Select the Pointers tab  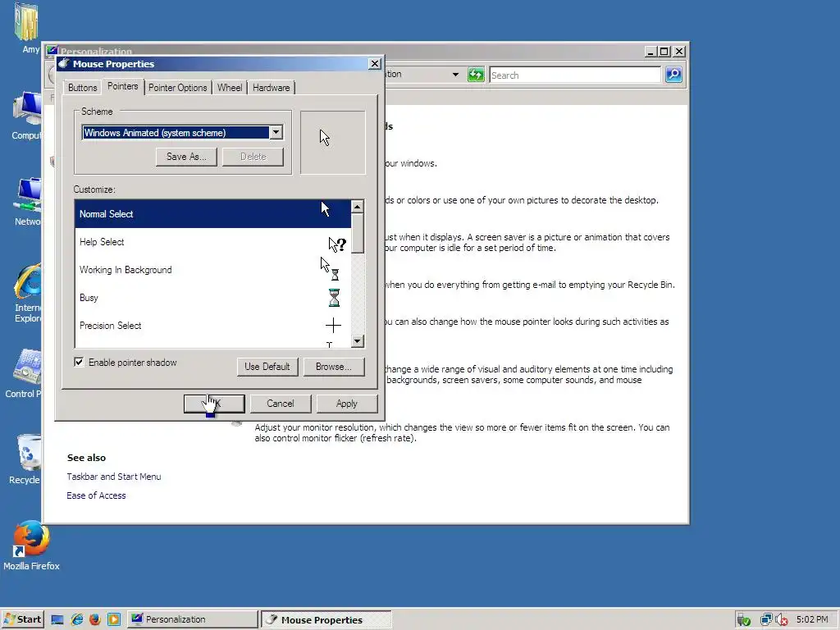[x=123, y=86]
